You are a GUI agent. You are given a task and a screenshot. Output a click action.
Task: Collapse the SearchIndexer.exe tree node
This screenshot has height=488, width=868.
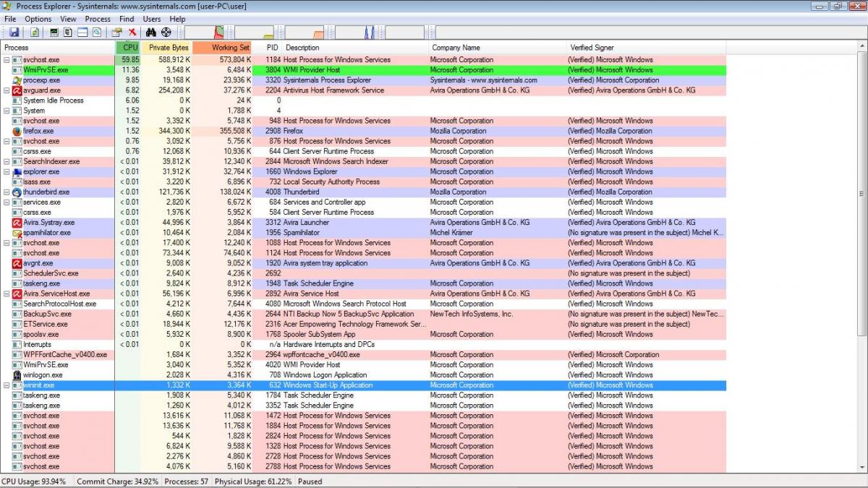point(7,162)
